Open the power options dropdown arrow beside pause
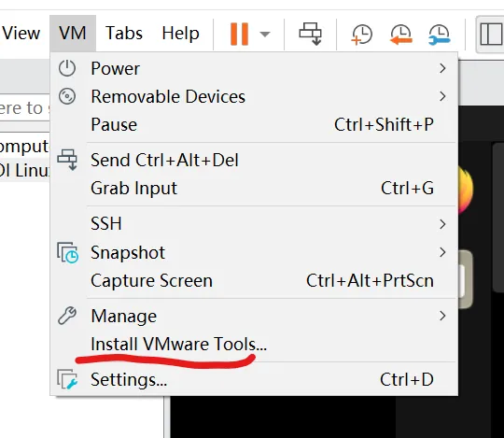Image resolution: width=504 pixels, height=438 pixels. [x=265, y=35]
